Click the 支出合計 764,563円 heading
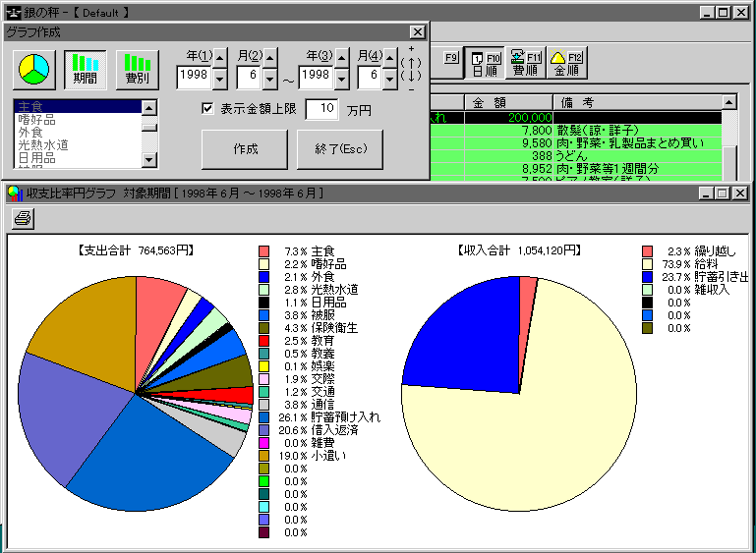This screenshot has height=553, width=756. tap(136, 250)
